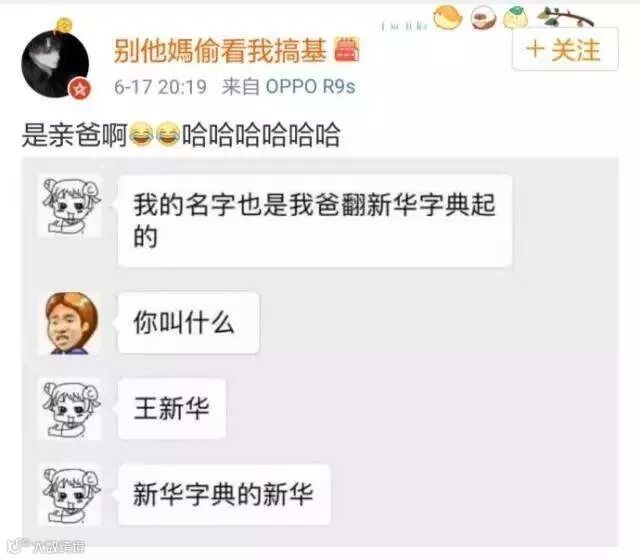
Task: Open the chat bubble about 新华字典起的 name
Action: click(315, 221)
